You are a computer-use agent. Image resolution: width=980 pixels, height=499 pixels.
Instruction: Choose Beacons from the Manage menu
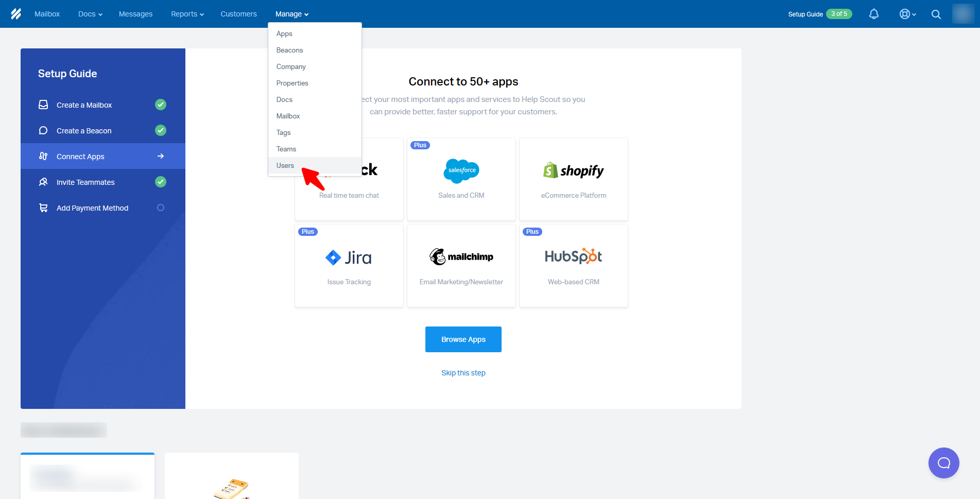tap(315, 50)
